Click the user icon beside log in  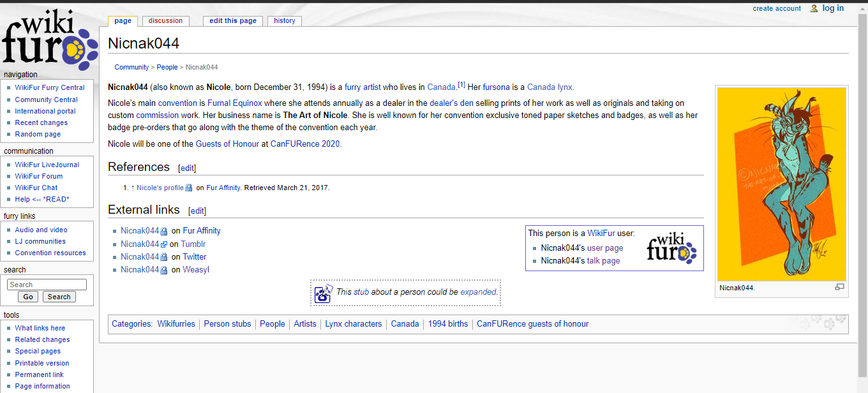(x=814, y=8)
